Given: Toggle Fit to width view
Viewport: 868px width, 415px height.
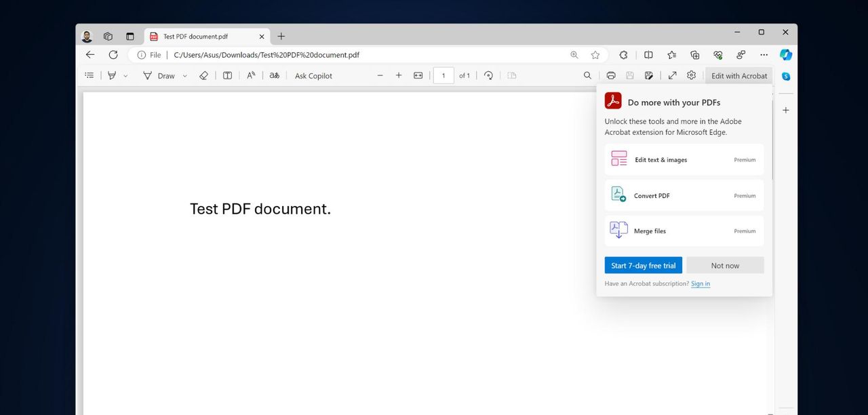Looking at the screenshot, I should pyautogui.click(x=418, y=75).
